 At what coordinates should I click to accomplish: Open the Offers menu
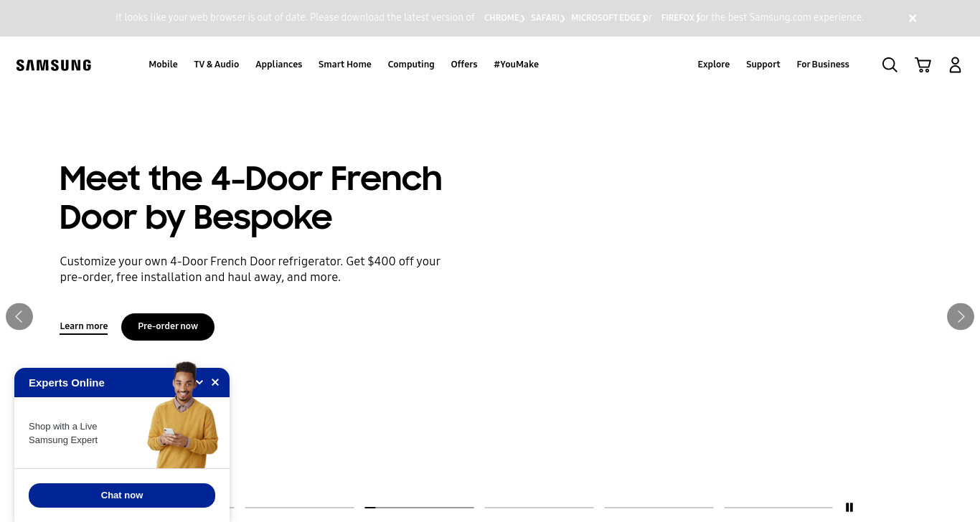click(464, 65)
